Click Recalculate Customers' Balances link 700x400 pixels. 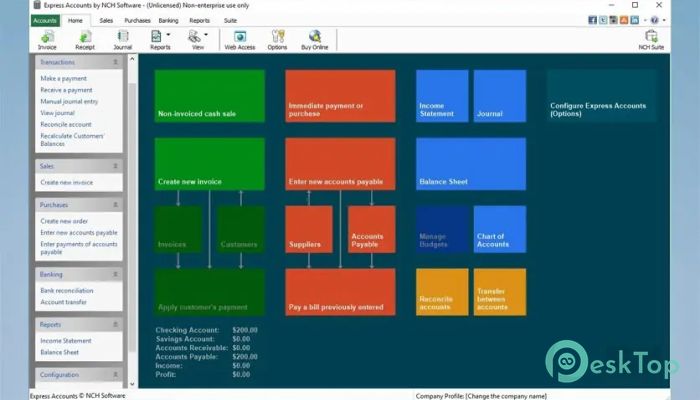pyautogui.click(x=72, y=140)
